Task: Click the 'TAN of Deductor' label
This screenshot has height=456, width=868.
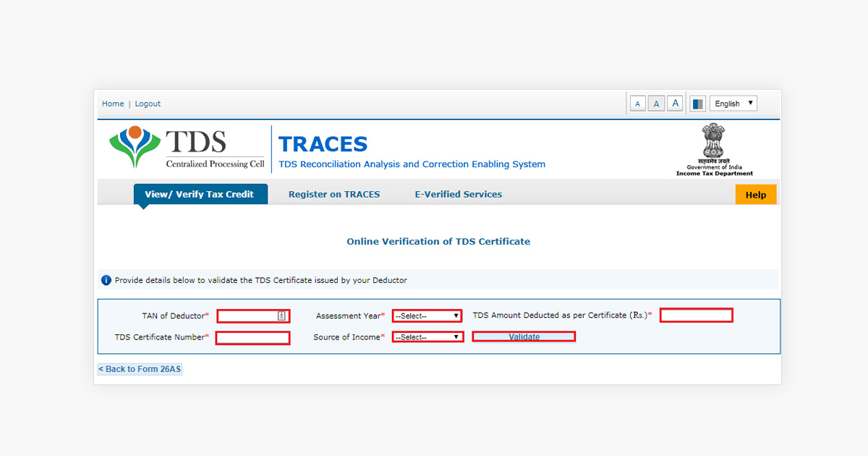Action: (x=173, y=316)
